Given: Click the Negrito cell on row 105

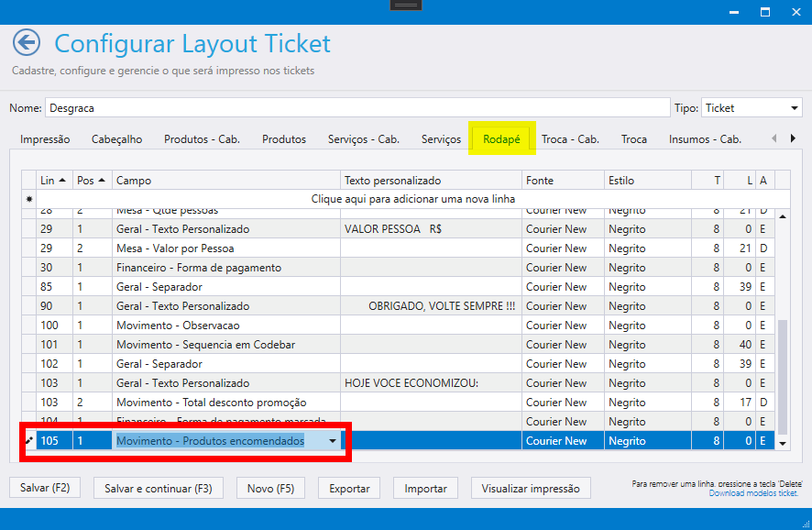Looking at the screenshot, I should click(648, 441).
